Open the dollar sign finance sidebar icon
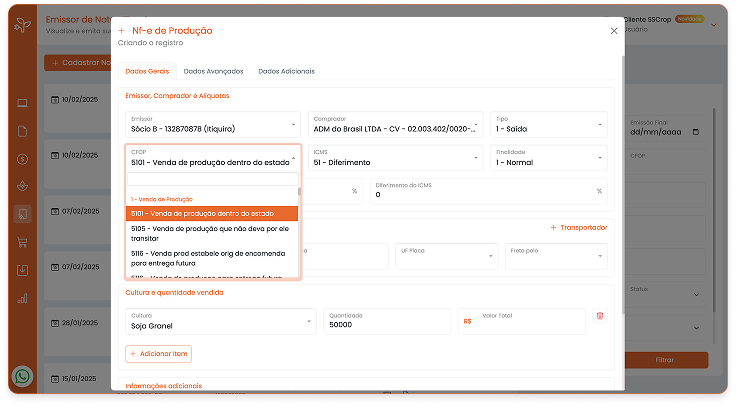 [22, 159]
